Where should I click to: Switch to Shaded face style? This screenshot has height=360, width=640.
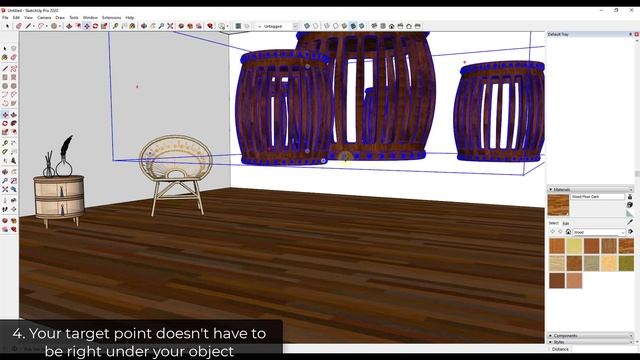[x=344, y=26]
